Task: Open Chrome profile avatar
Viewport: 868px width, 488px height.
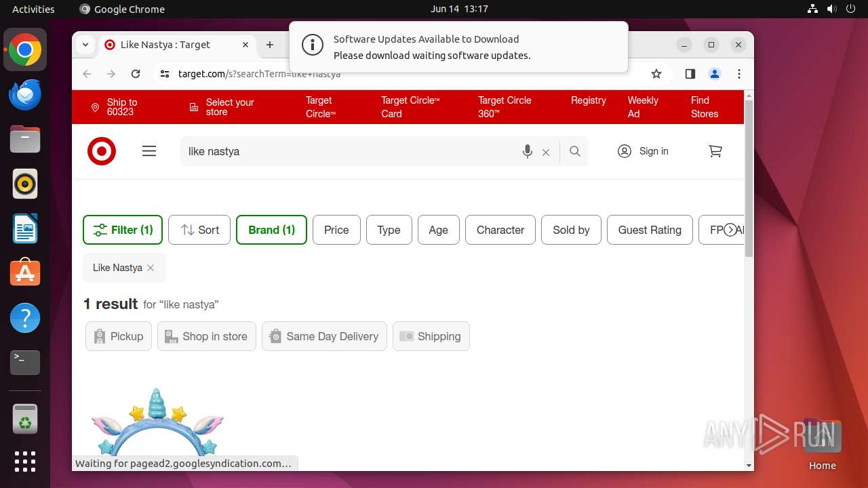Action: 714,74
